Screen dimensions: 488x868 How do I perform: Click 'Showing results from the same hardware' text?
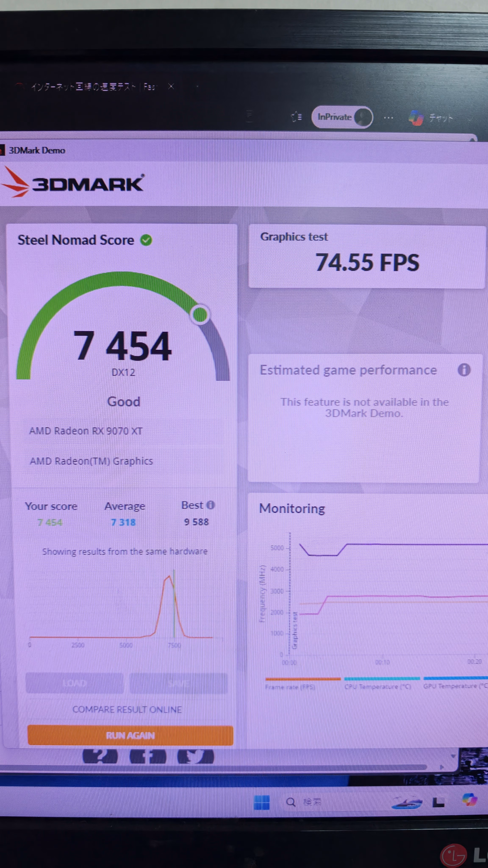coord(125,552)
